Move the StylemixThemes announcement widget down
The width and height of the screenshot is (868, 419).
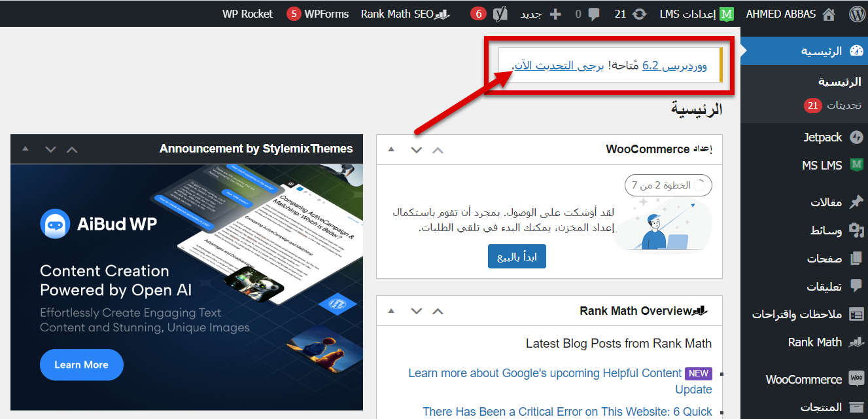pos(50,149)
